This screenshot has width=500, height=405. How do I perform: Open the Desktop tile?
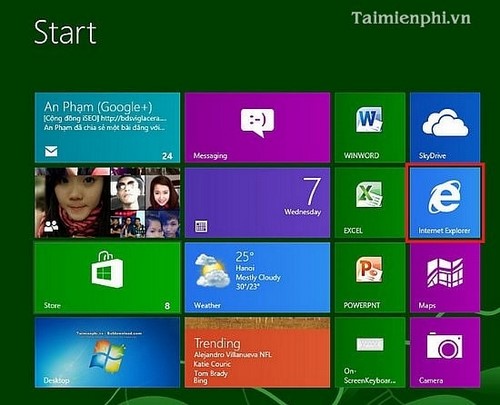click(x=107, y=353)
